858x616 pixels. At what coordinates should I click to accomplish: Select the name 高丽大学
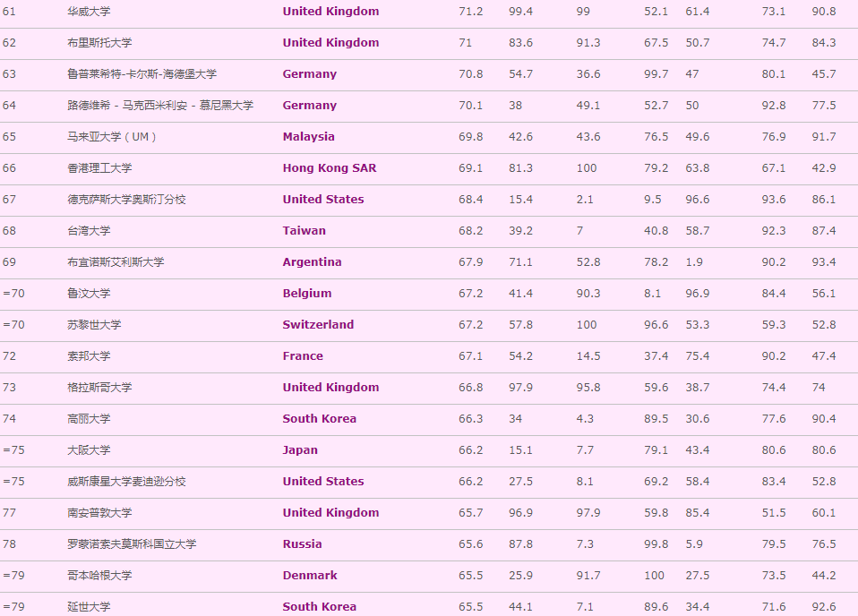(x=89, y=418)
